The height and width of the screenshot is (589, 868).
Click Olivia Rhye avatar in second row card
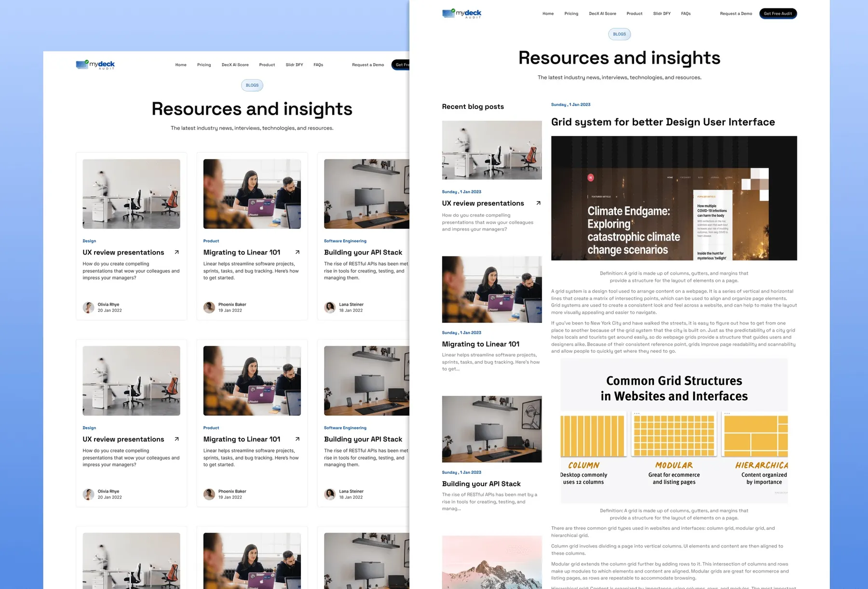[88, 494]
